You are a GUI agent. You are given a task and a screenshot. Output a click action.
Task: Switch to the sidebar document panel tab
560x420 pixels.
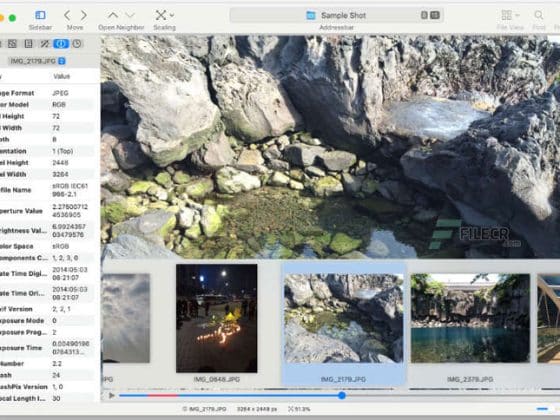[29, 44]
